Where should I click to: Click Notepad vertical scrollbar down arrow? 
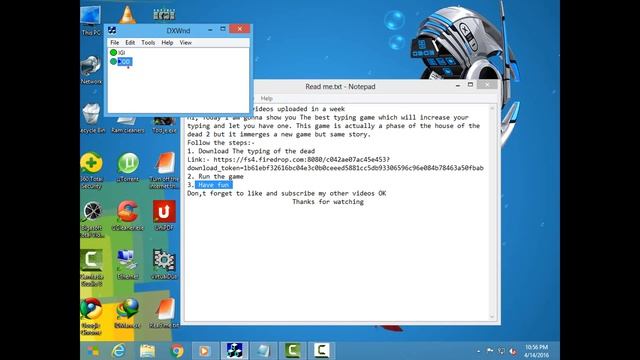[x=492, y=317]
